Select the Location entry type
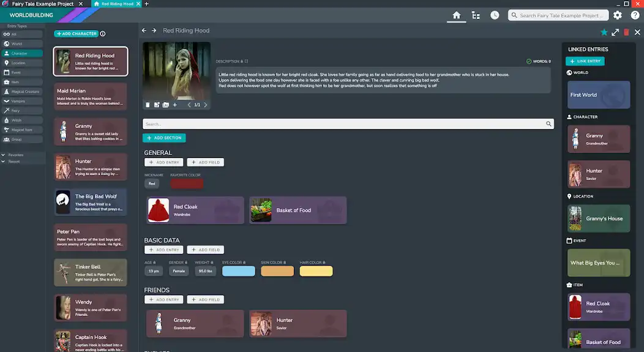Screen dimensions: 644x352 [22, 63]
